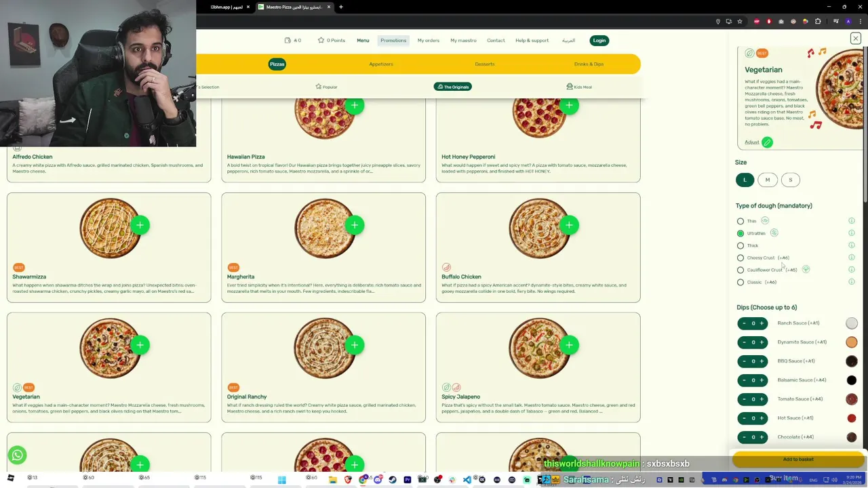The width and height of the screenshot is (868, 488).
Task: Select Cauliflower Crust dough option
Action: pos(741,270)
